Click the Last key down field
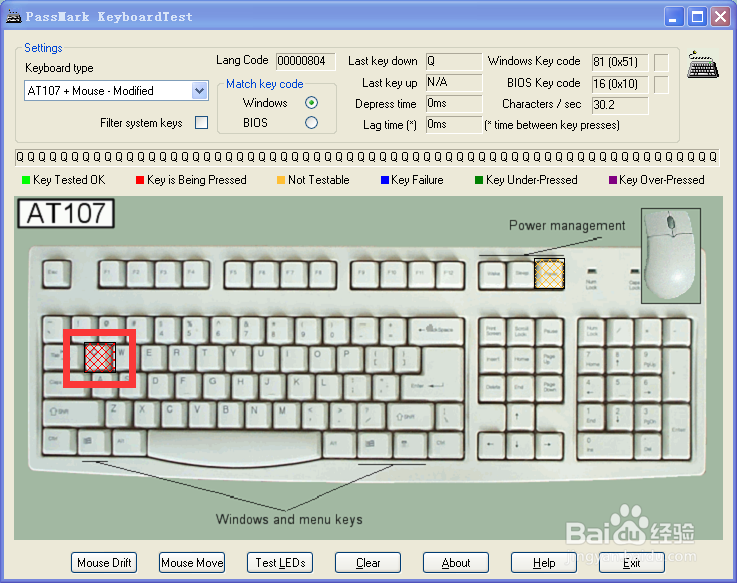Image resolution: width=737 pixels, height=583 pixels. [x=454, y=61]
